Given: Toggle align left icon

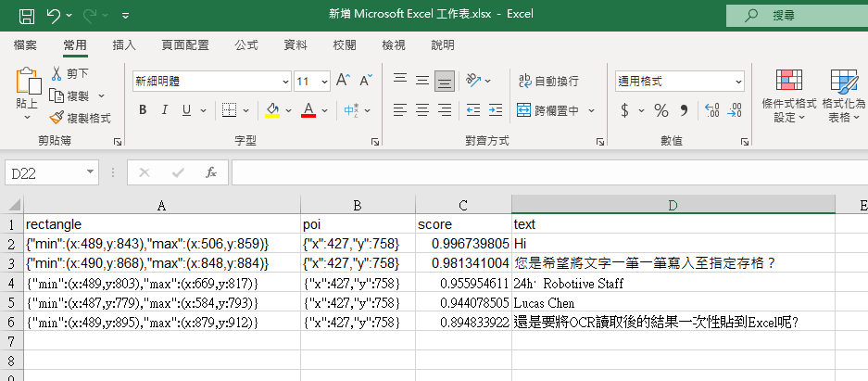Looking at the screenshot, I should pyautogui.click(x=400, y=110).
